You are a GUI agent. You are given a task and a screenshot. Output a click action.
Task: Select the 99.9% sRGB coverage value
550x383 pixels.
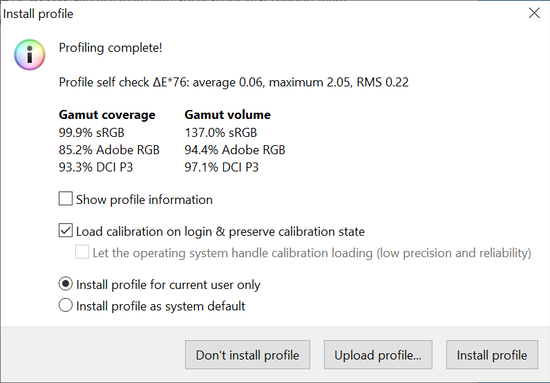92,133
